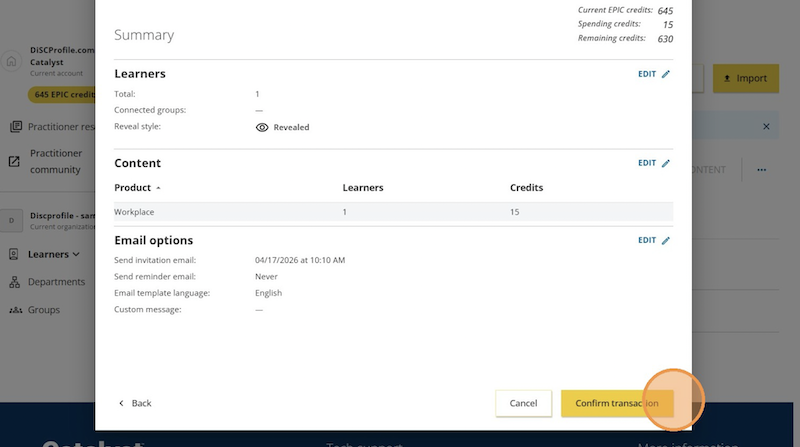The image size is (800, 447).
Task: Click the Confirm transaction button
Action: [617, 403]
